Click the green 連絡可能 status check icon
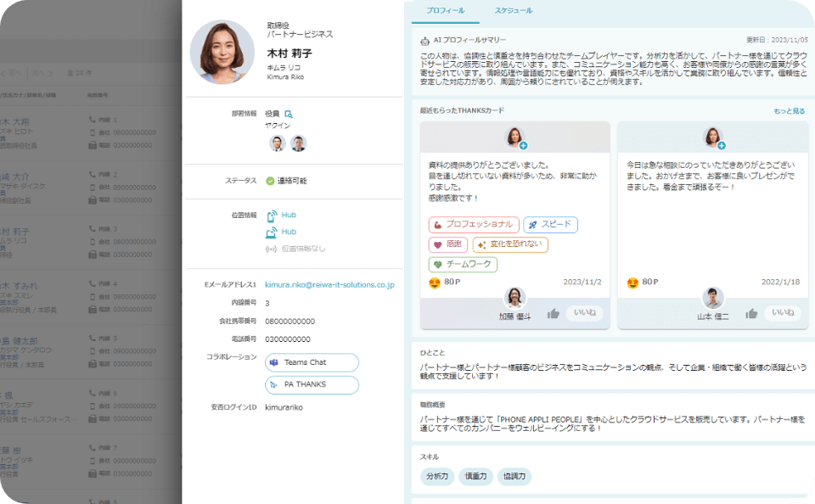The width and height of the screenshot is (815, 504). (270, 179)
